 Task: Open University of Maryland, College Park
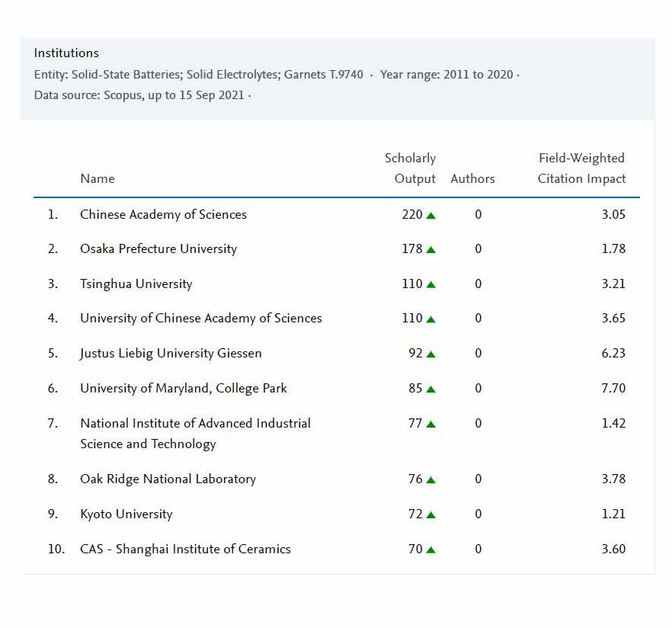tap(184, 389)
